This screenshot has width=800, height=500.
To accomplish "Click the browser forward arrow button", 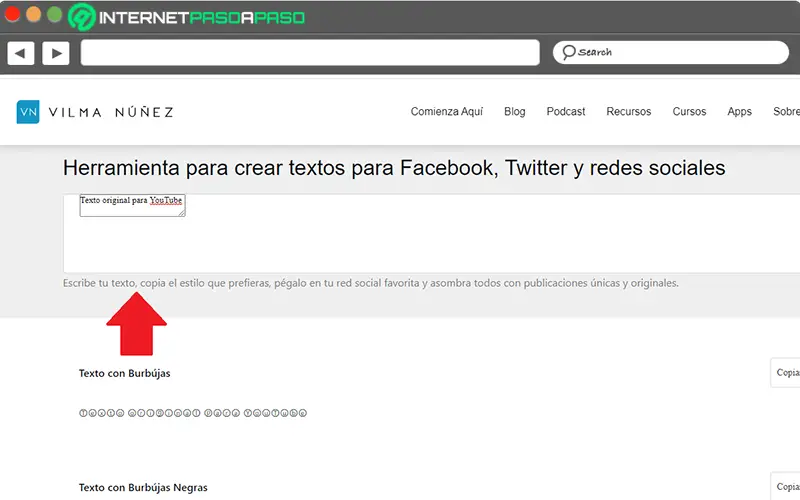I will [56, 53].
